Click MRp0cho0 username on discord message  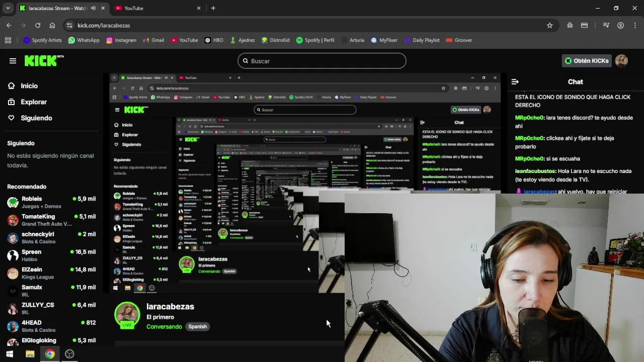click(529, 118)
